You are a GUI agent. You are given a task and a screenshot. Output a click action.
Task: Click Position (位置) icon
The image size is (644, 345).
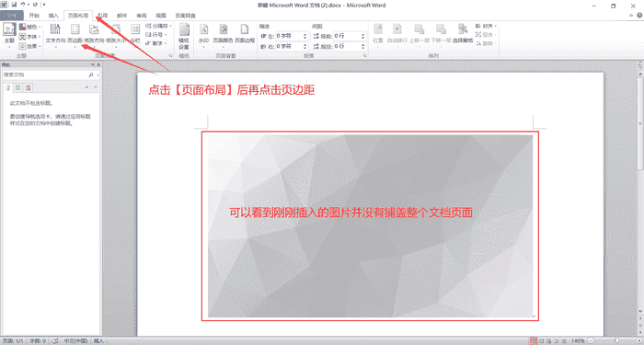coord(378,29)
